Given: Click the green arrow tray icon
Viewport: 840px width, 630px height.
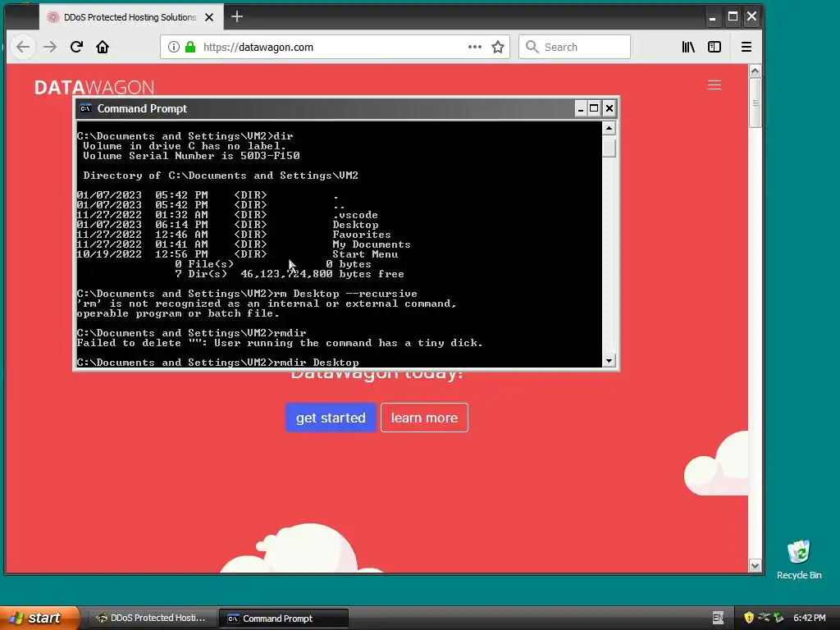Looking at the screenshot, I should pos(778,618).
